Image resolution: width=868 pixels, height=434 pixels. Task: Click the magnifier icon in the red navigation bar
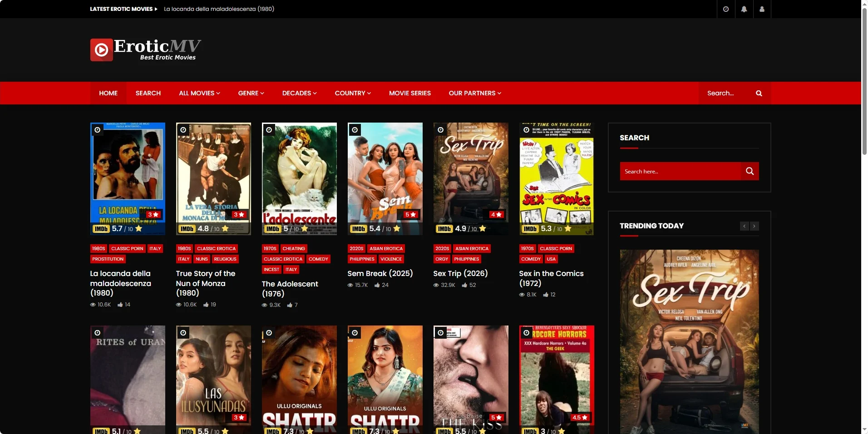coord(759,93)
